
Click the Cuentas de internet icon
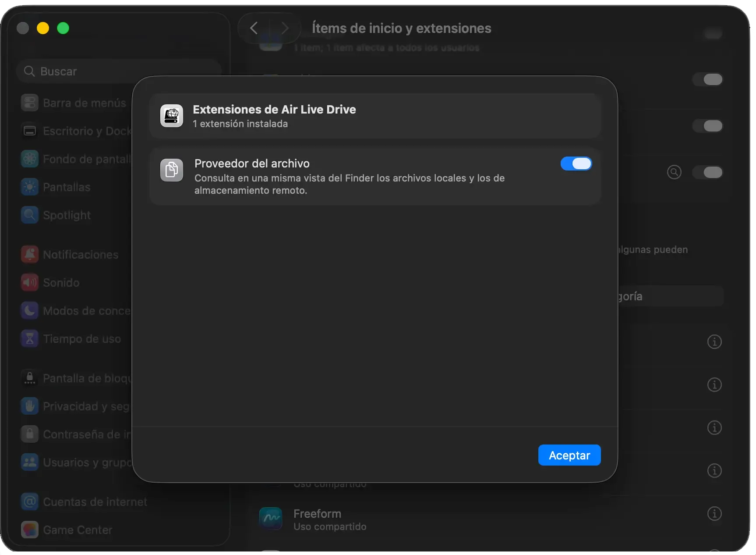coord(30,502)
